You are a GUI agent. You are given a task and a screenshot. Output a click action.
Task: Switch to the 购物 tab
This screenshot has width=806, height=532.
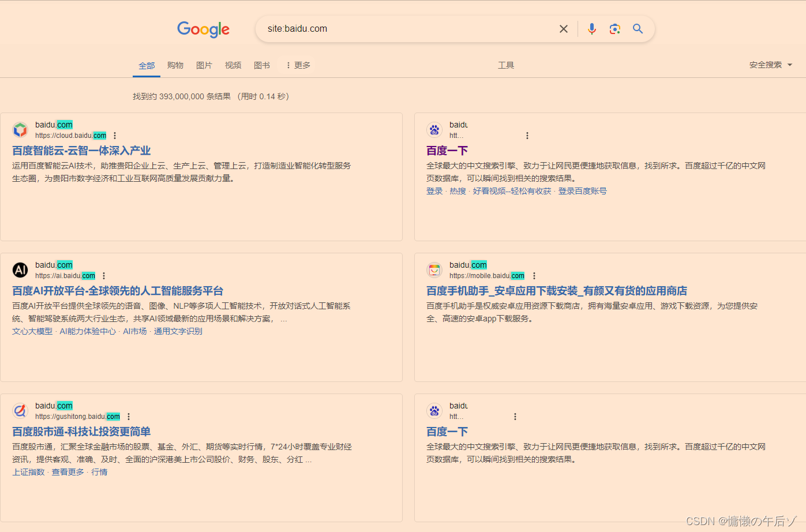click(175, 65)
